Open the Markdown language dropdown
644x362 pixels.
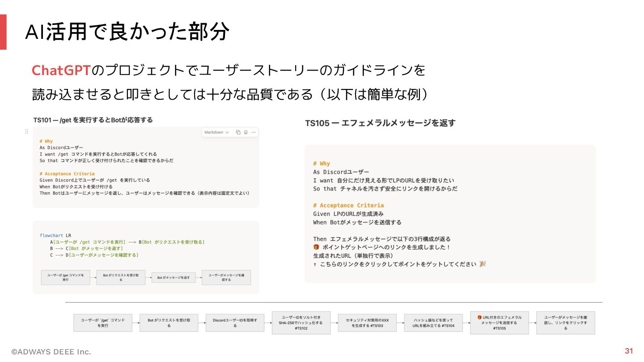coord(217,132)
